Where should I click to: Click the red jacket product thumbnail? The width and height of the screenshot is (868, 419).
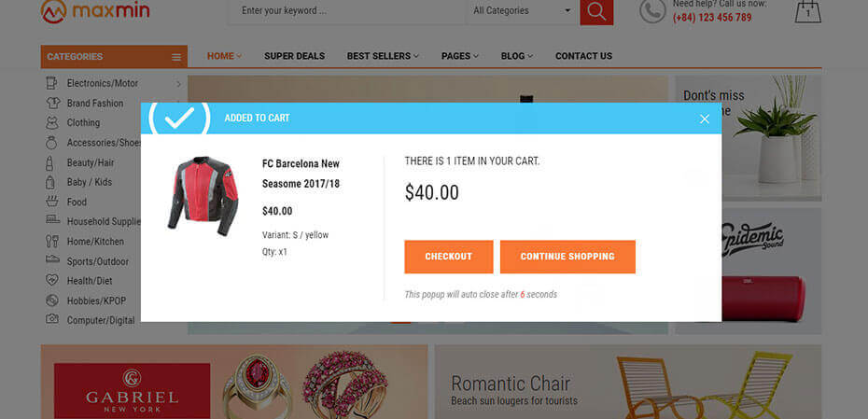coord(203,196)
